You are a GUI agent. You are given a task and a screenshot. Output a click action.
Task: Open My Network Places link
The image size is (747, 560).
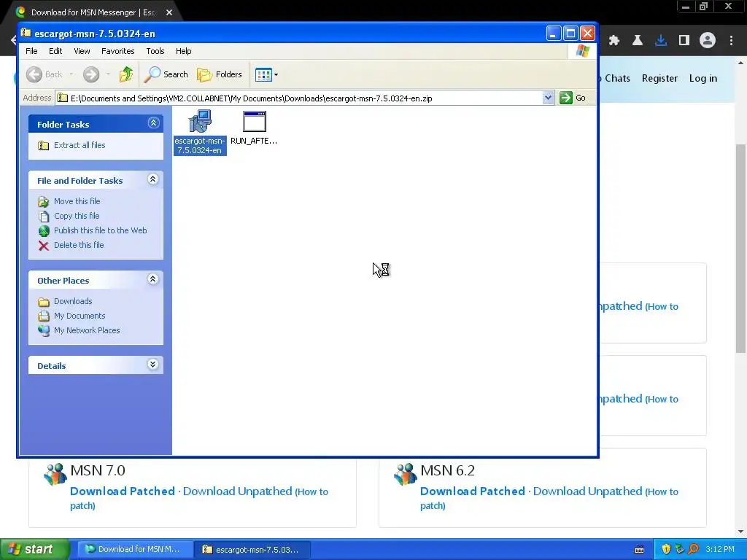(x=87, y=330)
